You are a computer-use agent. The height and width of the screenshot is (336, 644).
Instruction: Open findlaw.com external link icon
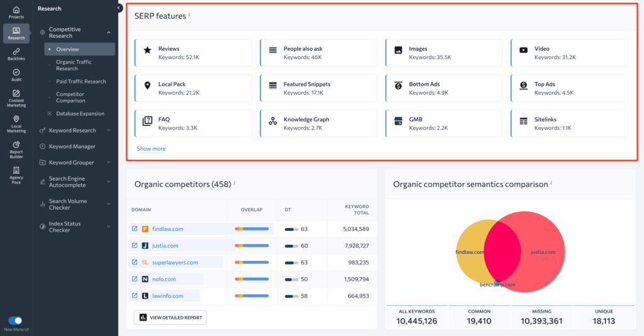134,229
